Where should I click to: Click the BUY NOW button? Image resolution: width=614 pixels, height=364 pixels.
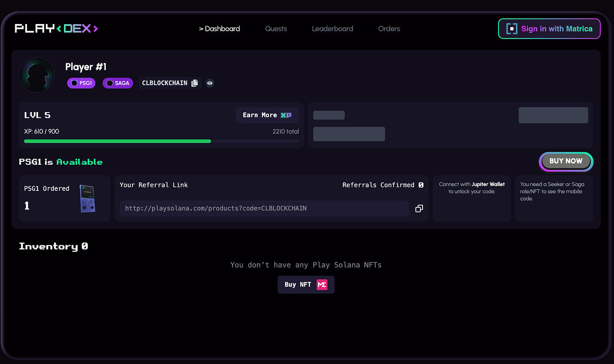566,161
